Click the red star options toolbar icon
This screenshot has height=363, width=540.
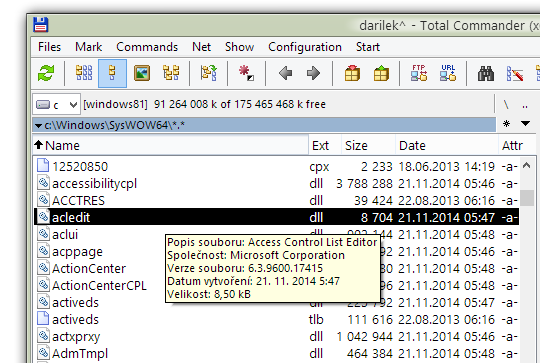point(246,73)
